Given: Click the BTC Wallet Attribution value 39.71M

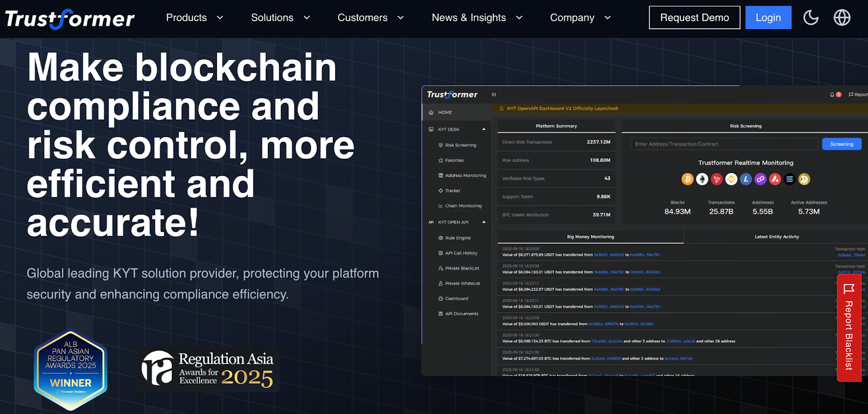Looking at the screenshot, I should pyautogui.click(x=602, y=215).
